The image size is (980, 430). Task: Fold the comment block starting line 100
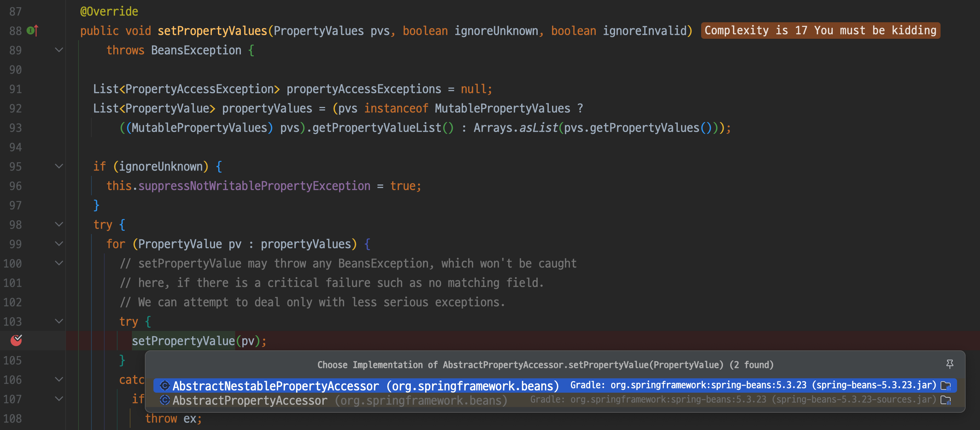[x=59, y=263]
